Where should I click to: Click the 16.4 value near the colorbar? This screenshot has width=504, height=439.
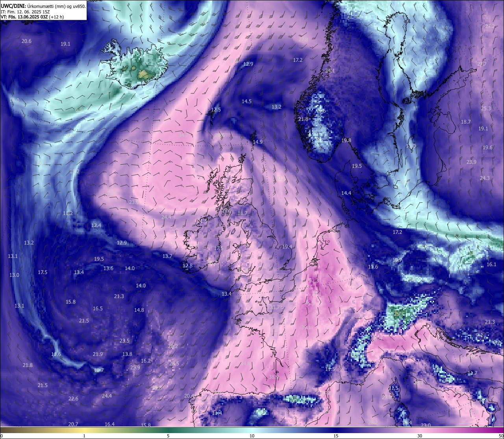click(x=109, y=424)
